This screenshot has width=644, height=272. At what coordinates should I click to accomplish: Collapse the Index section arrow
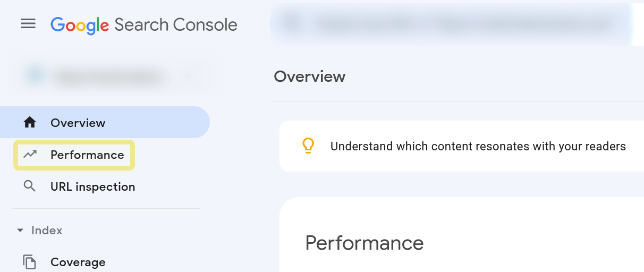click(x=20, y=231)
